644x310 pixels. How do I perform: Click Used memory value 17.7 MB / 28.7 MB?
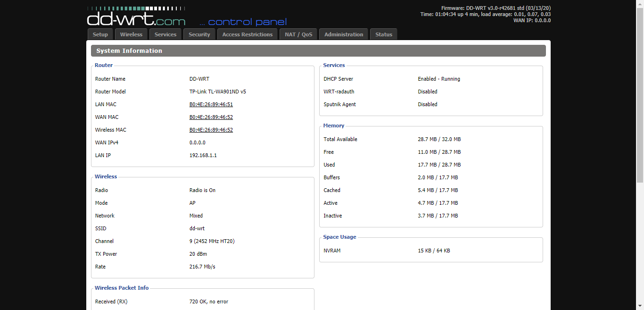(x=439, y=165)
